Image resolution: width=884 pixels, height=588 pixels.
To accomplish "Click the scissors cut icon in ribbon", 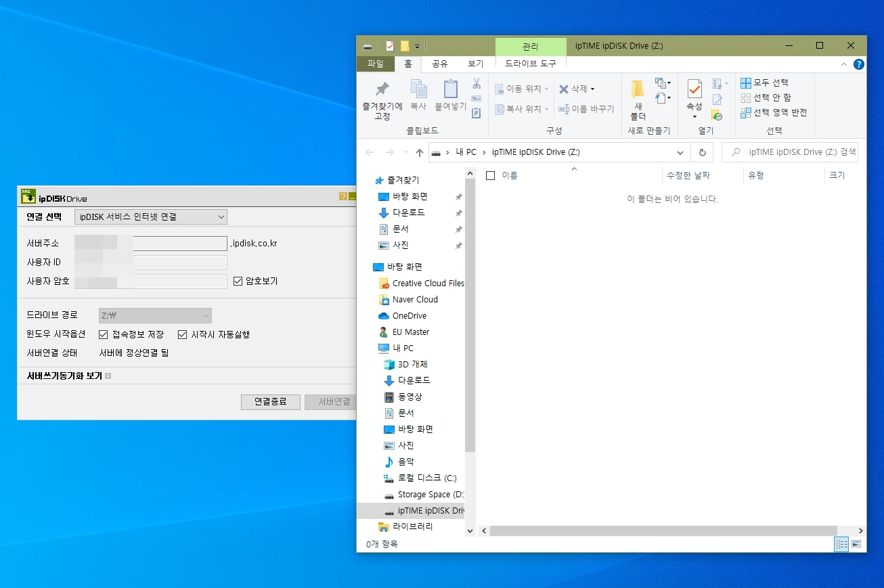I will pyautogui.click(x=477, y=83).
